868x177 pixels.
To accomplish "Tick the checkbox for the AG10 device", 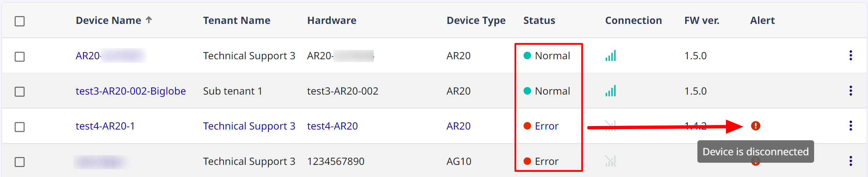I will [20, 162].
